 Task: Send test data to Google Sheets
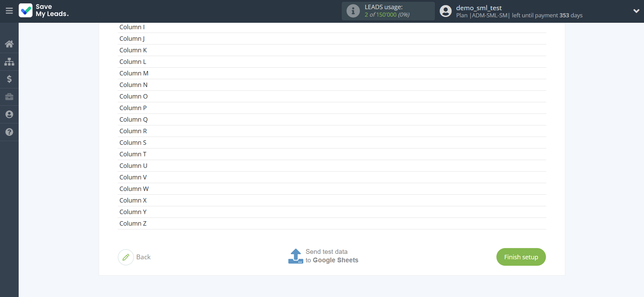click(x=323, y=256)
